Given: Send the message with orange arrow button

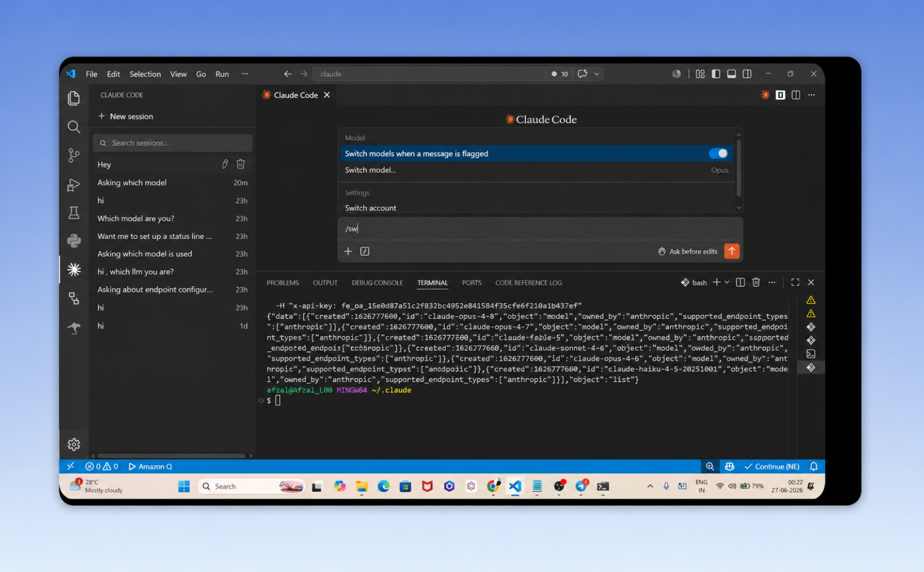Looking at the screenshot, I should 731,251.
